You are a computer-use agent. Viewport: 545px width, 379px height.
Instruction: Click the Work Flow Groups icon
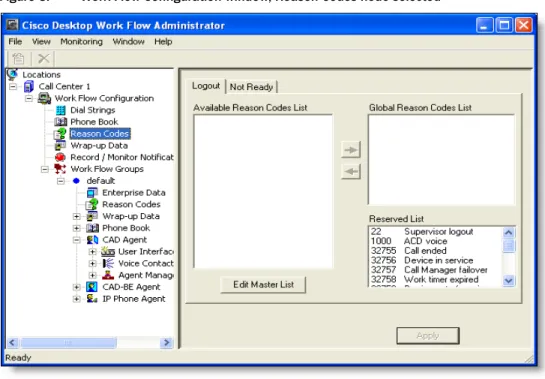click(x=60, y=169)
